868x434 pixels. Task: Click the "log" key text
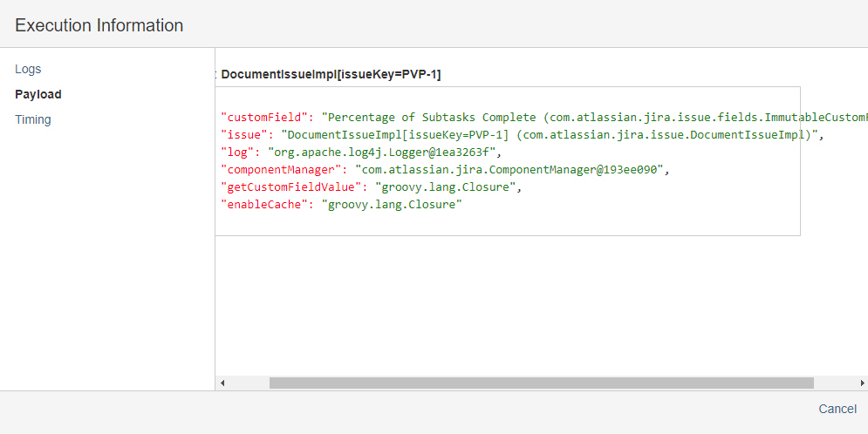(x=237, y=152)
